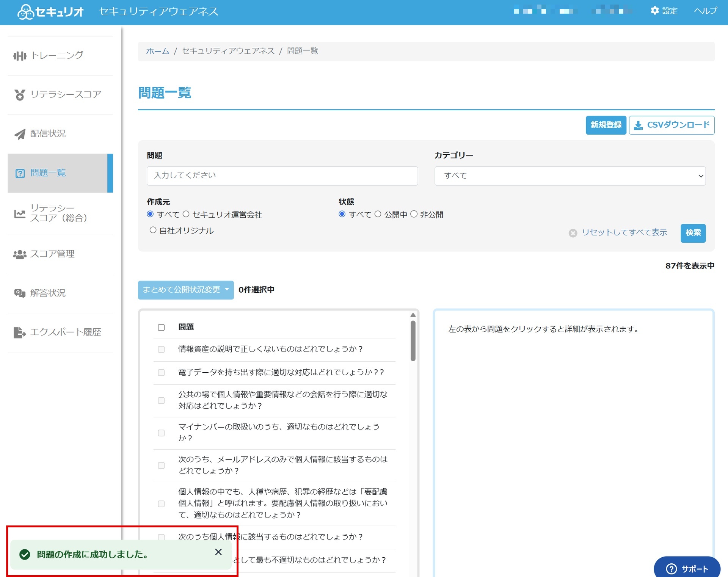Click the 設定 gear icon
This screenshot has width=728, height=577.
[654, 11]
